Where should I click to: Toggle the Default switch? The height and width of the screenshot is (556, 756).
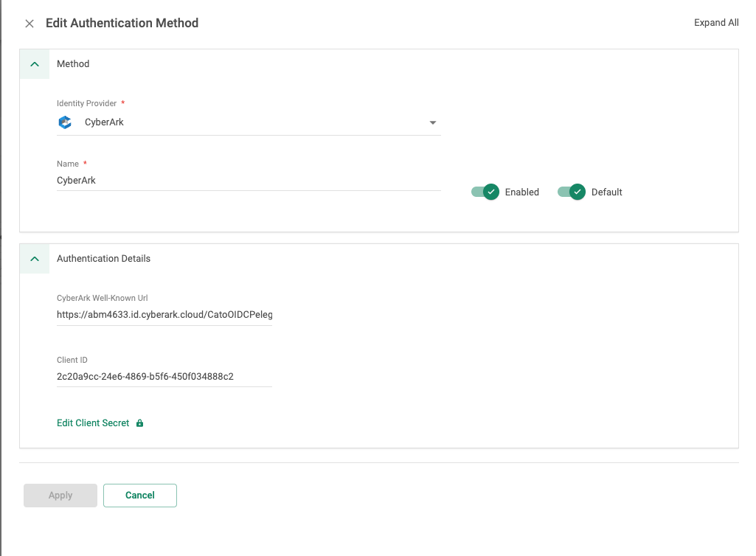point(572,192)
